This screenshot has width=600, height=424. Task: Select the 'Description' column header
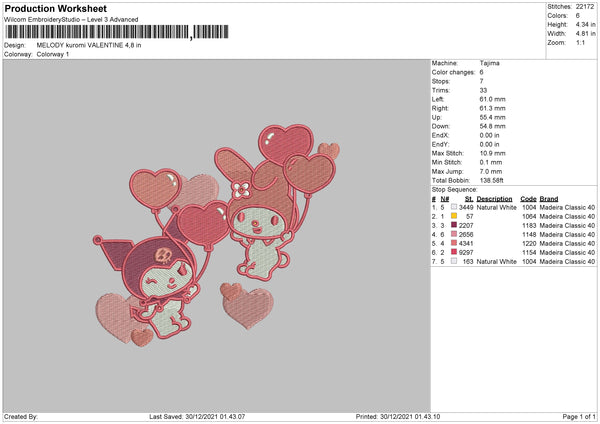[x=494, y=199]
